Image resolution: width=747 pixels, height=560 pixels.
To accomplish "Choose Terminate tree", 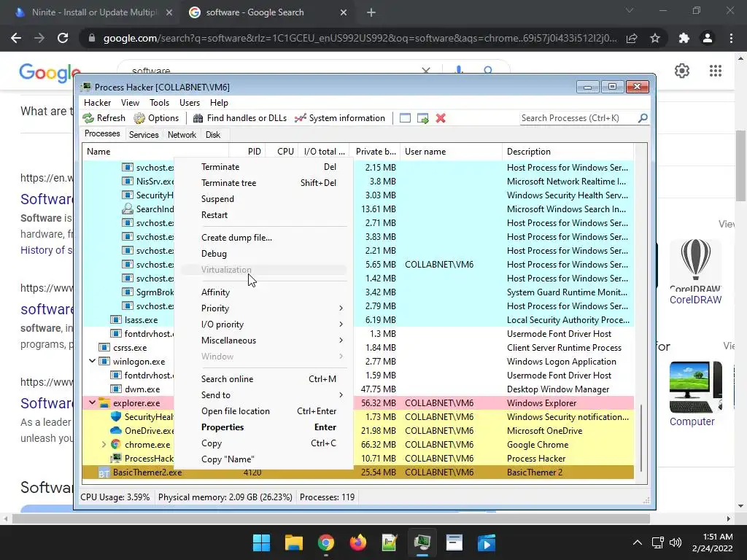I will pos(264,183).
